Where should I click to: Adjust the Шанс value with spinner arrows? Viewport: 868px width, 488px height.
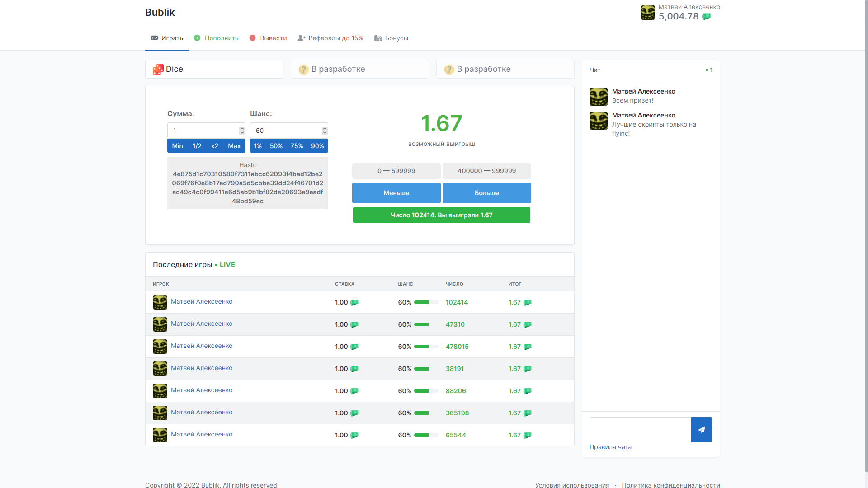point(325,131)
